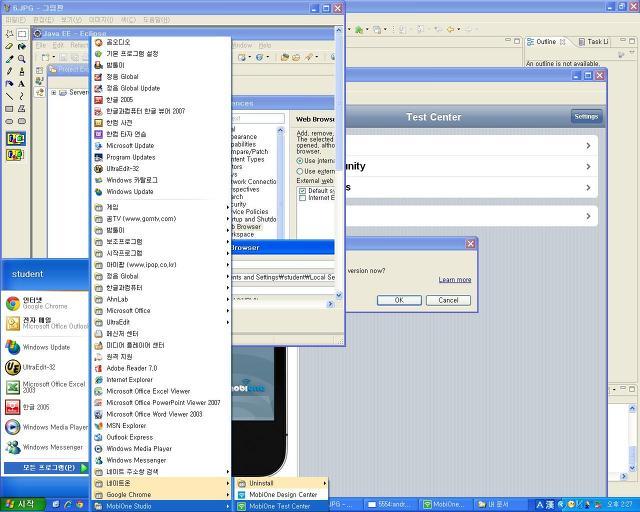This screenshot has height=512, width=640.
Task: Choose the opaque drawing option in Paint toolbox
Action: tap(16, 139)
